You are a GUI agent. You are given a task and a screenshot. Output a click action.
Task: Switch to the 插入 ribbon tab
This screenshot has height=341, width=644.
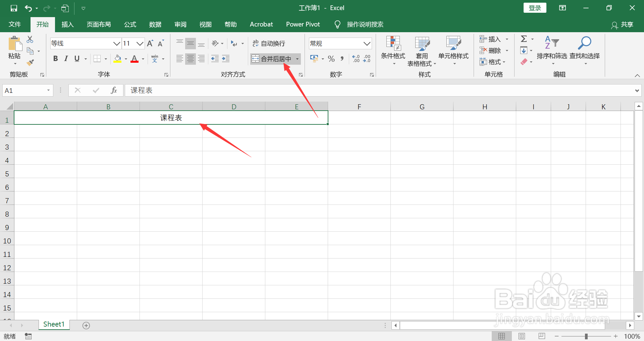point(67,24)
